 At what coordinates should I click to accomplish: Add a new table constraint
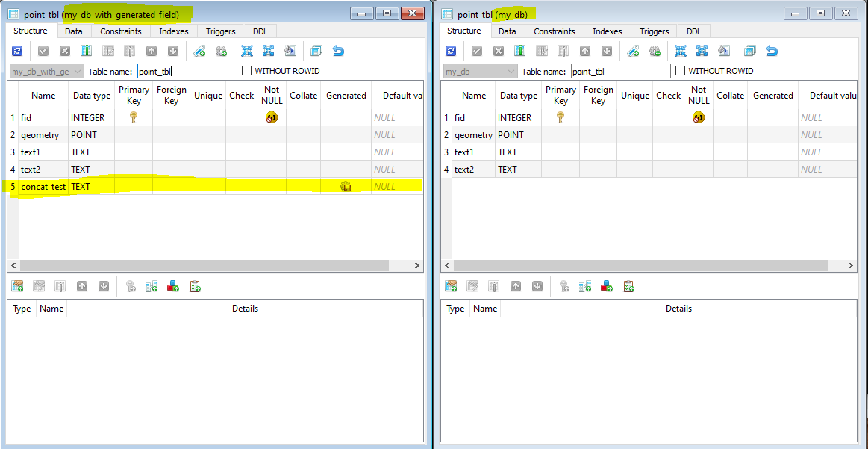[17, 286]
